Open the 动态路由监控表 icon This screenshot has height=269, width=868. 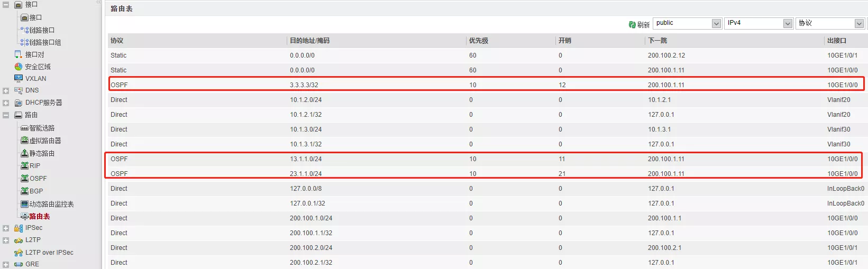pos(24,204)
